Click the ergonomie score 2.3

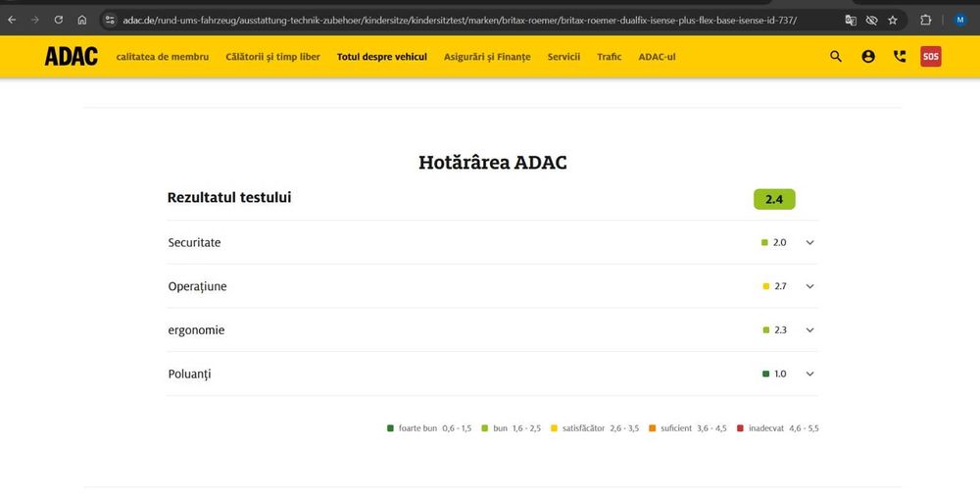(780, 330)
